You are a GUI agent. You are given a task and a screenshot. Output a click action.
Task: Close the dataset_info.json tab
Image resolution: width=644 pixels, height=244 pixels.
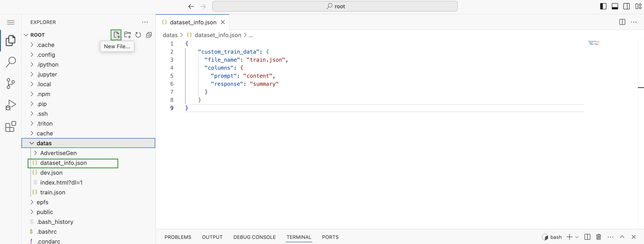click(223, 22)
